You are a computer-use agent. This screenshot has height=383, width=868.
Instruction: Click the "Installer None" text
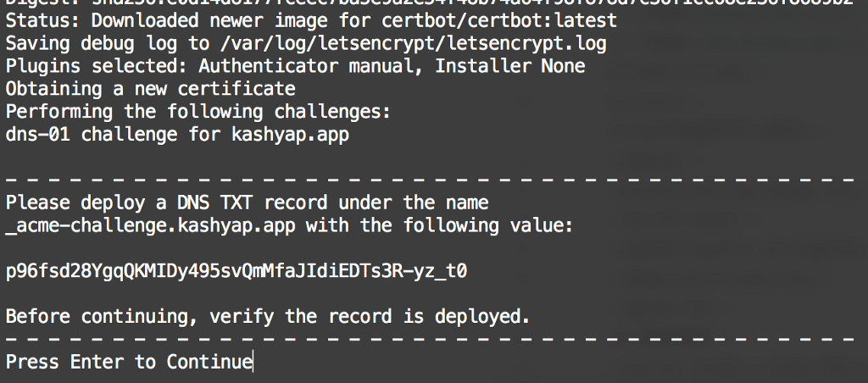510,66
